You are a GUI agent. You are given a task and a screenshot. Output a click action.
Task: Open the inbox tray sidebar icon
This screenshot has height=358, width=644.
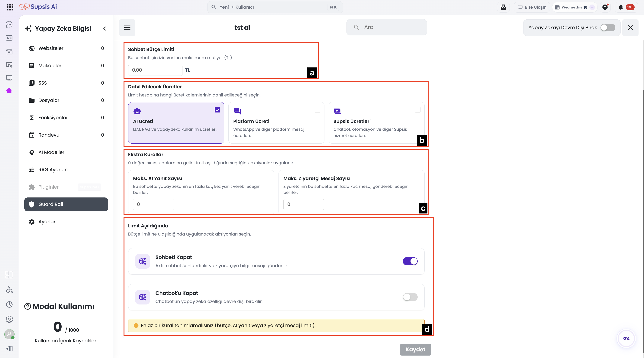(9, 51)
